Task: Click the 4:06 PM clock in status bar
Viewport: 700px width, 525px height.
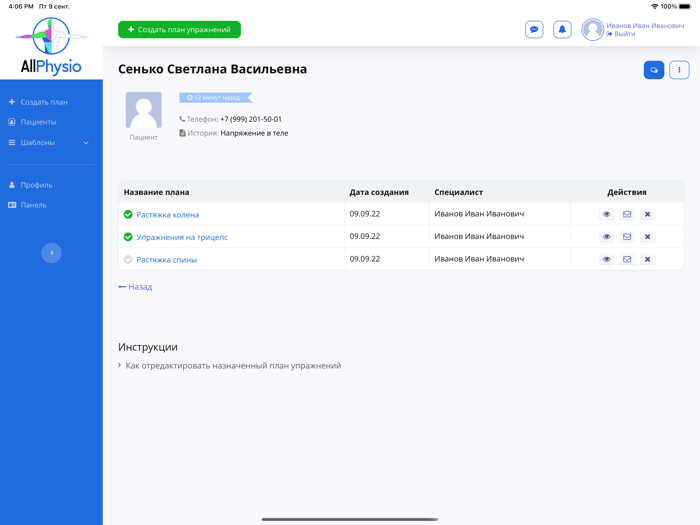Action: tap(21, 6)
